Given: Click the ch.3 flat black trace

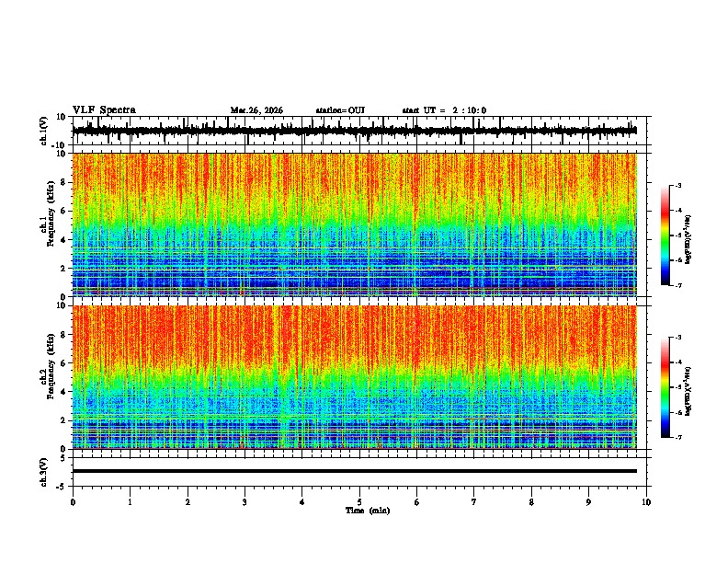Looking at the screenshot, I should point(354,471).
